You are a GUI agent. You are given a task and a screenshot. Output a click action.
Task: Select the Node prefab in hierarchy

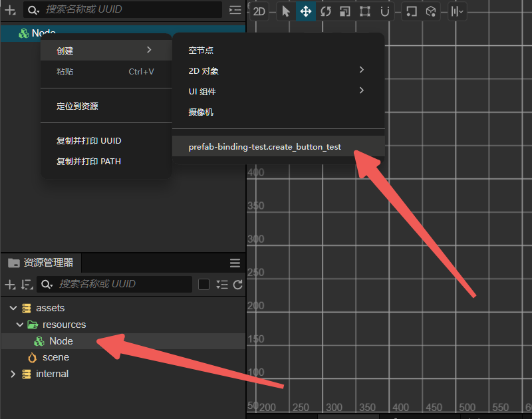pos(123,33)
